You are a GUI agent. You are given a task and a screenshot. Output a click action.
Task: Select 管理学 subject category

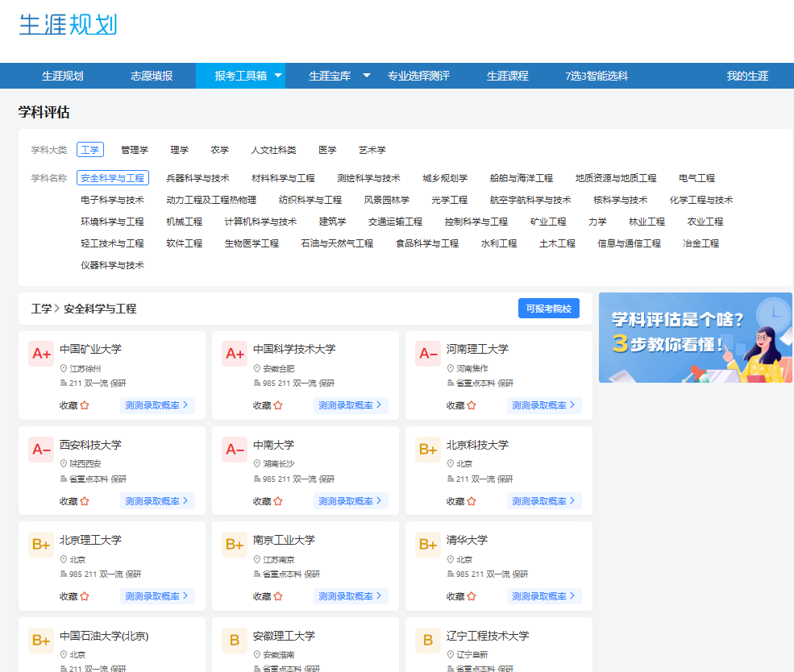click(x=135, y=150)
